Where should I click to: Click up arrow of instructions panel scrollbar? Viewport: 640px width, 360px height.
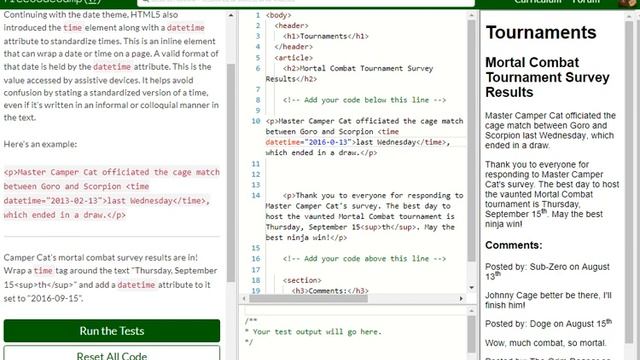pos(231,16)
